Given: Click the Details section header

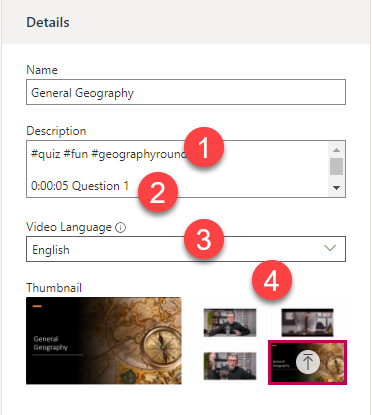Looking at the screenshot, I should click(x=48, y=23).
